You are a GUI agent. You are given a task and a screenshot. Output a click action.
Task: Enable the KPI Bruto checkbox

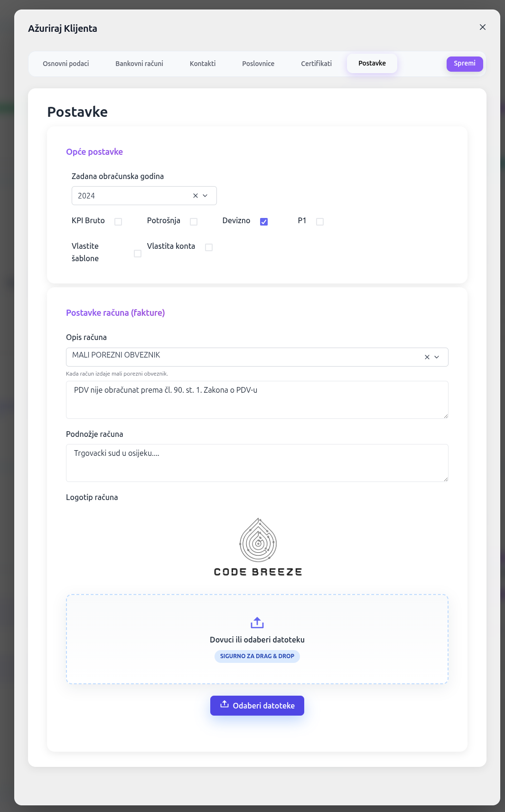point(118,222)
